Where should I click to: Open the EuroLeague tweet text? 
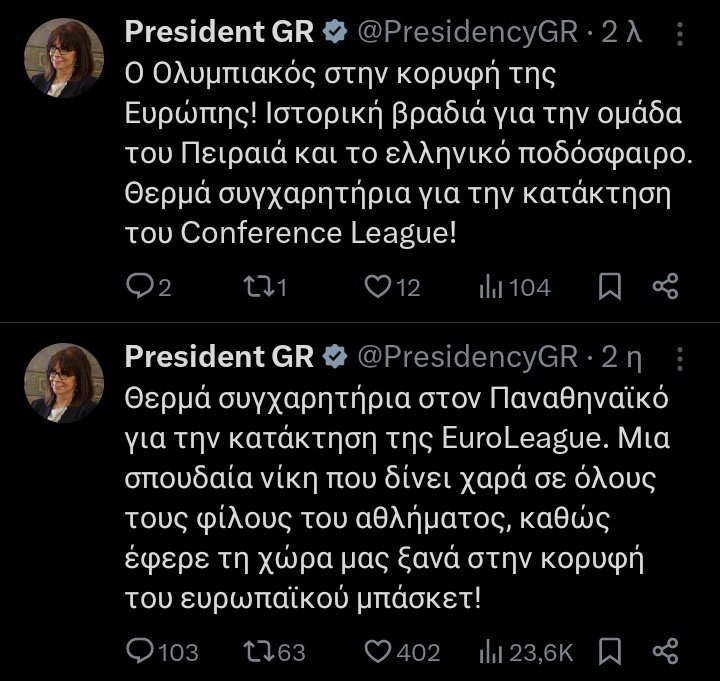pyautogui.click(x=400, y=500)
